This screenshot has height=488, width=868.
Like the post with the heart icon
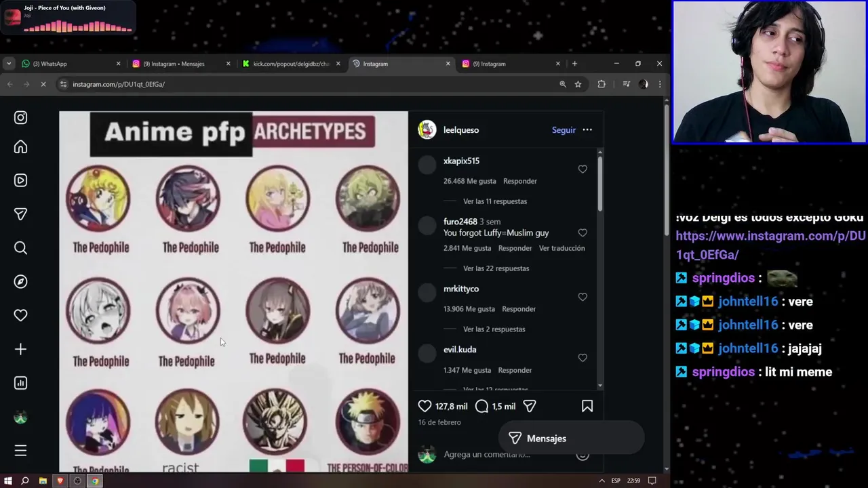pos(425,406)
